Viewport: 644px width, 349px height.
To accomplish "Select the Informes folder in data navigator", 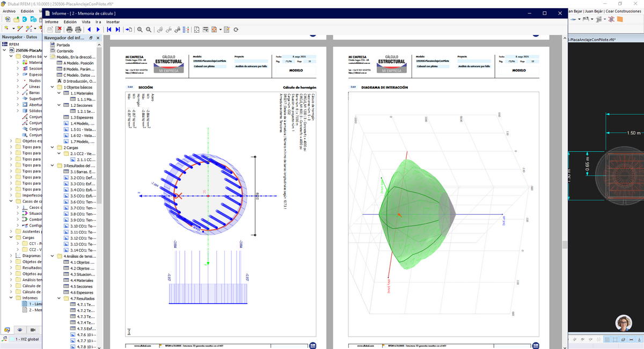I will (30, 298).
